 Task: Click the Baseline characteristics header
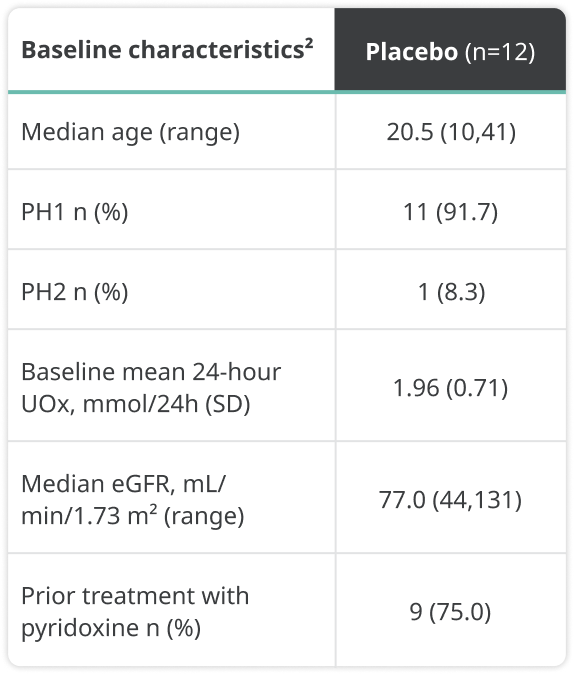pyautogui.click(x=167, y=49)
